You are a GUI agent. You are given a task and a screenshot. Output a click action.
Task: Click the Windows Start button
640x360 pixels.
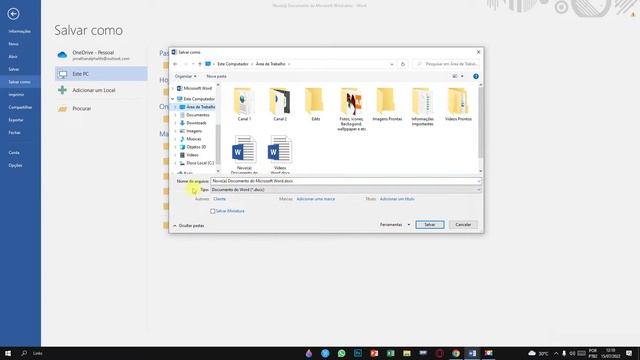tap(8, 353)
